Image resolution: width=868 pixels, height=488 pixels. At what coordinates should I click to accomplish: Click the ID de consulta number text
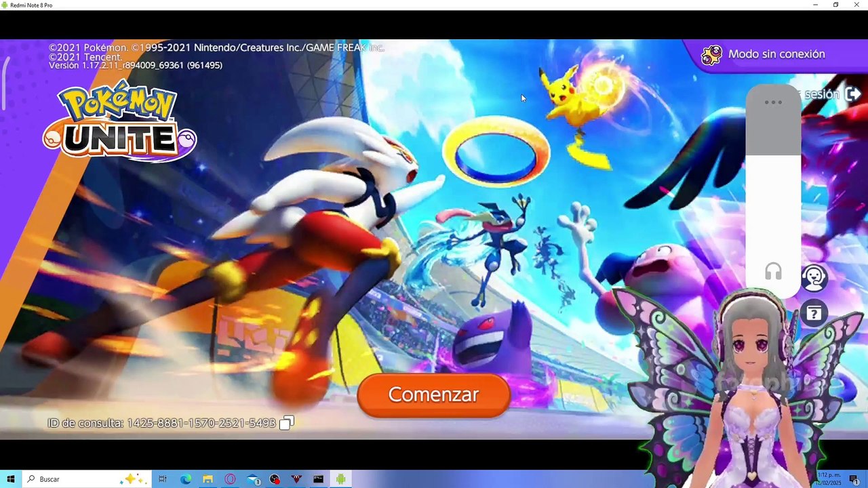point(201,423)
